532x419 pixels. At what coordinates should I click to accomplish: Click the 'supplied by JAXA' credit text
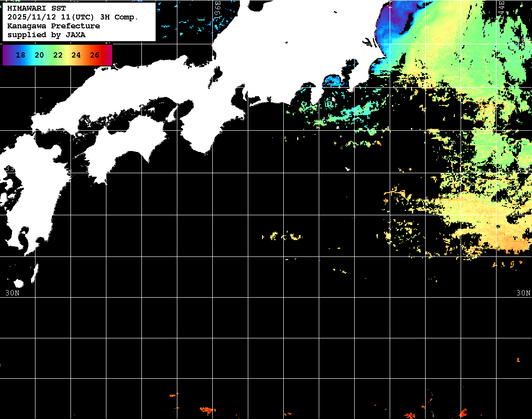pos(46,35)
